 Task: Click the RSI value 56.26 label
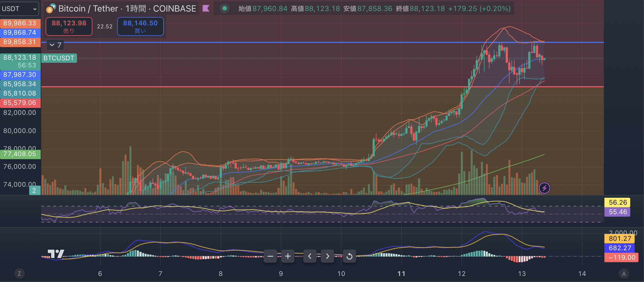point(618,202)
